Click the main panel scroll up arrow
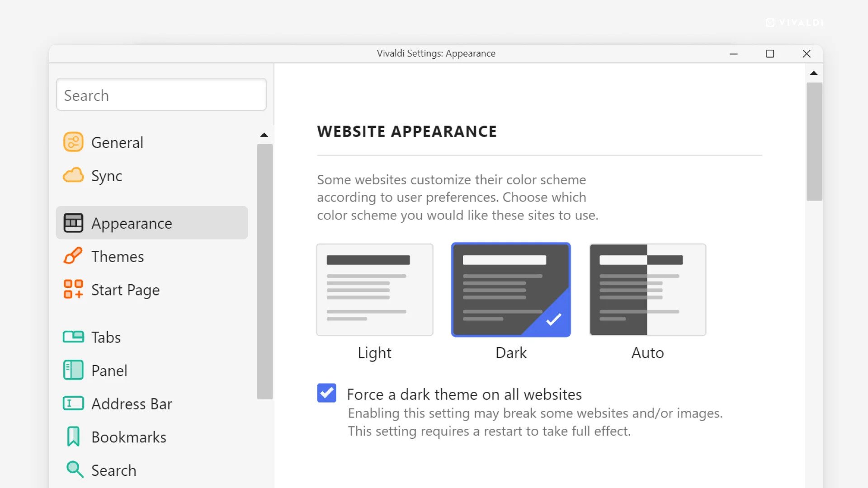 tap(814, 73)
